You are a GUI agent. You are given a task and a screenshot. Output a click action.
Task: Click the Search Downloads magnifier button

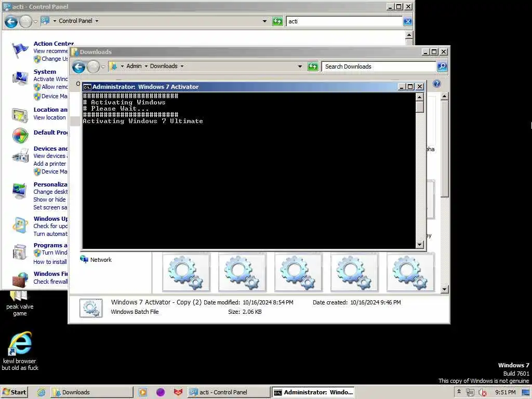click(442, 66)
